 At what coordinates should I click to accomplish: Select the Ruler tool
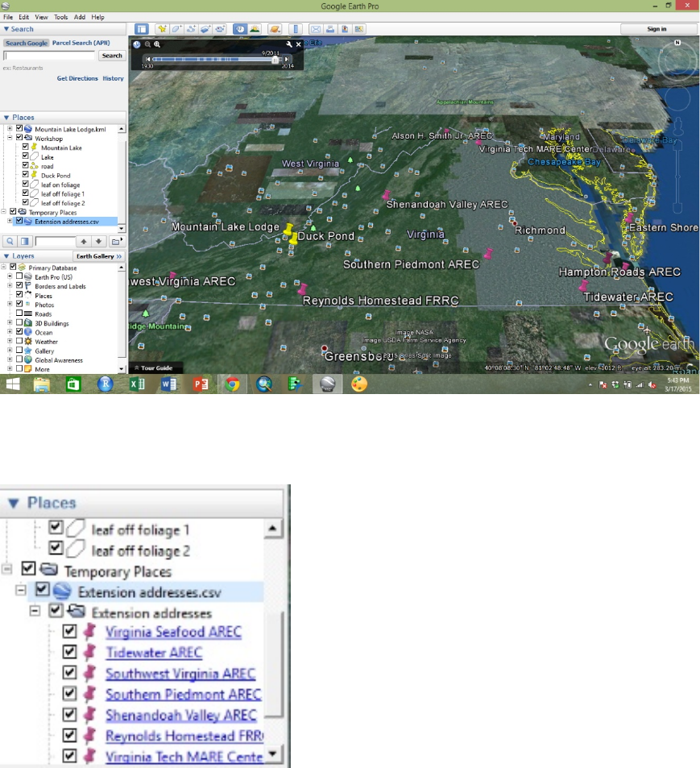tap(295, 29)
